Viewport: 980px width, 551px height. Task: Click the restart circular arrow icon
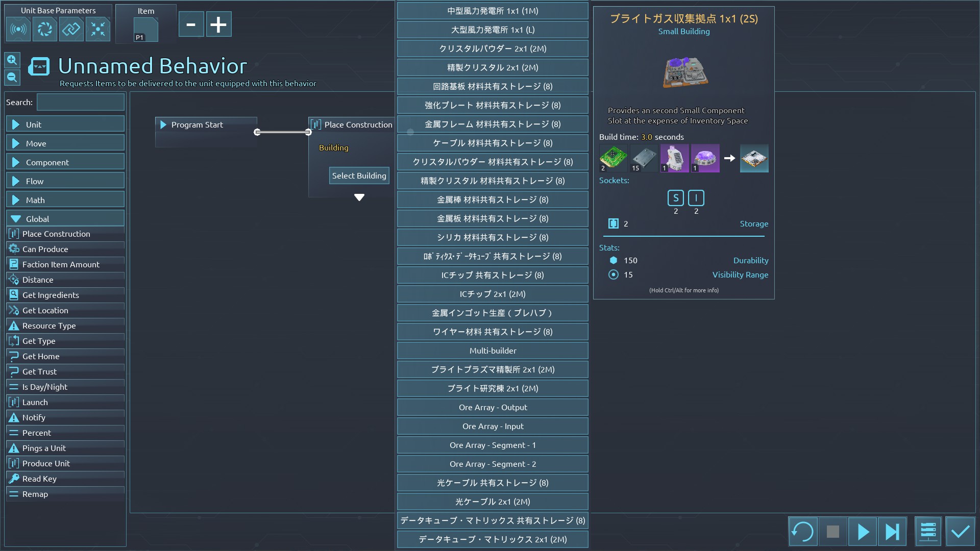[x=802, y=532]
